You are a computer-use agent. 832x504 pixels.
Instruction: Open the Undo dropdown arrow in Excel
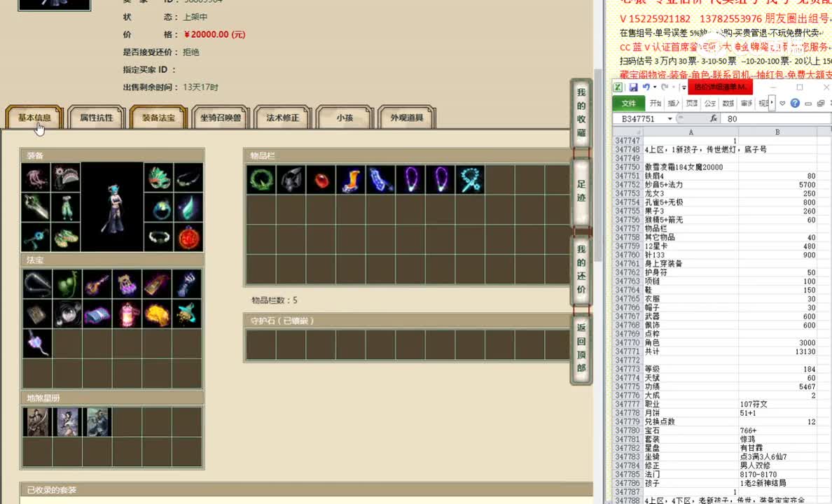(654, 87)
